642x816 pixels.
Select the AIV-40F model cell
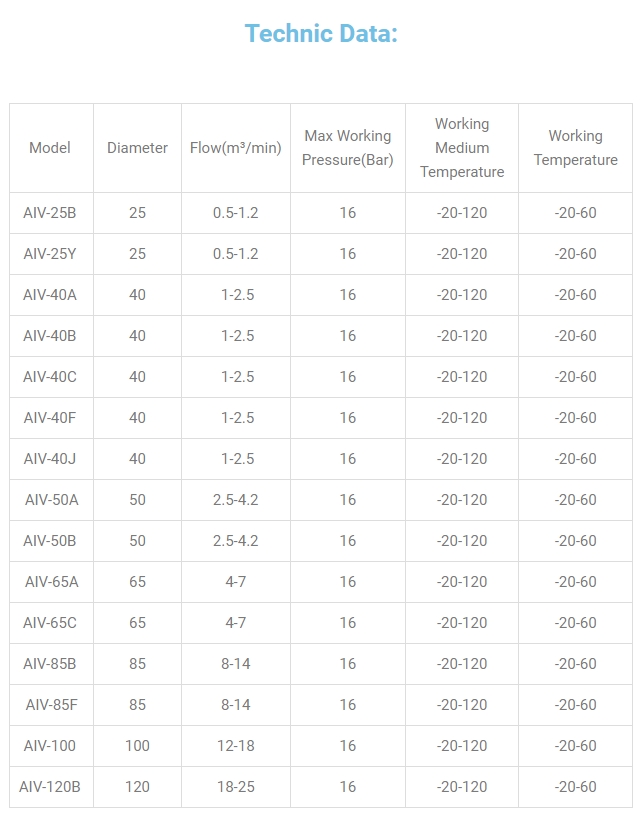pos(50,418)
